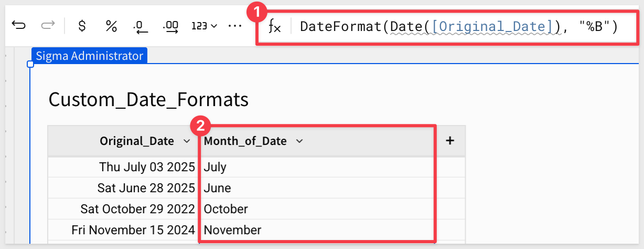Increase decimal places icon
This screenshot has height=249, width=644.
pyautogui.click(x=171, y=26)
